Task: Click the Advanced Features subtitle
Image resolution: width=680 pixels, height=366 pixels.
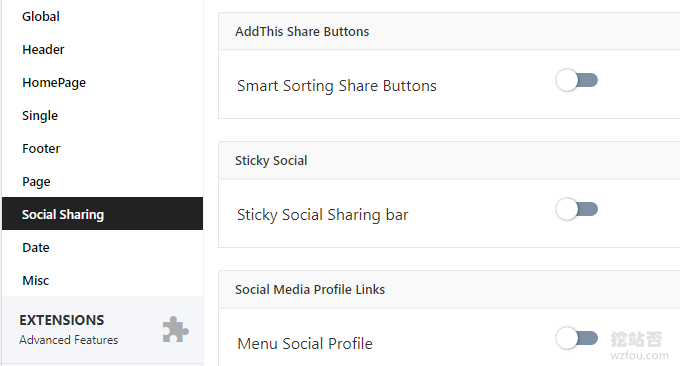Action: 69,340
